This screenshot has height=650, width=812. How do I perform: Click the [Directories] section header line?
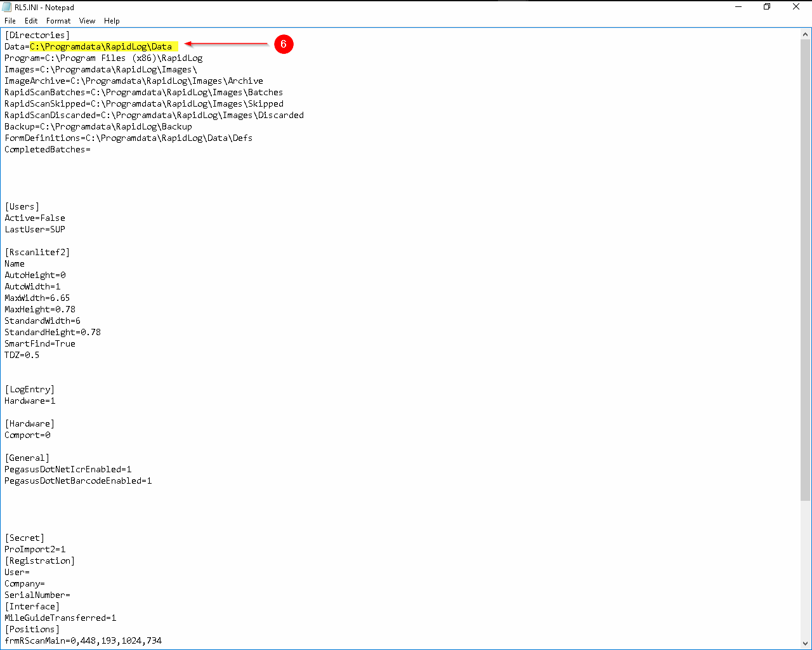pos(37,35)
